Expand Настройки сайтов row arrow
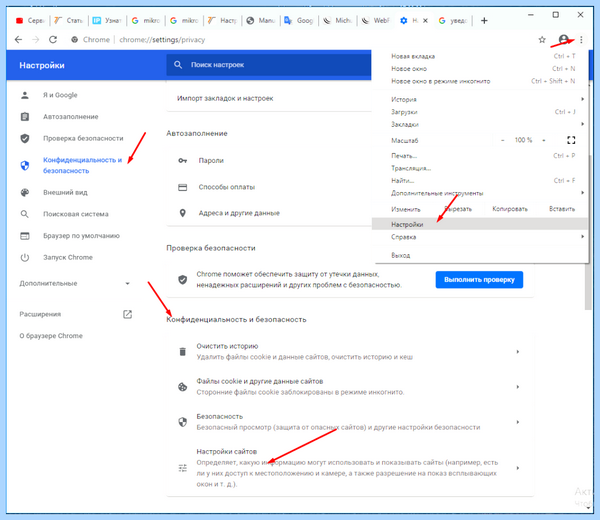The height and width of the screenshot is (520, 600). click(x=518, y=468)
